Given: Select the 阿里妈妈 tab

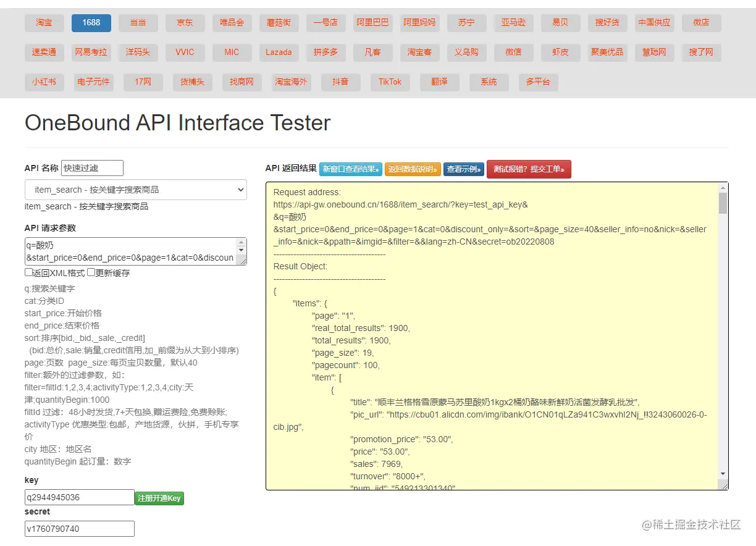Looking at the screenshot, I should tap(420, 23).
